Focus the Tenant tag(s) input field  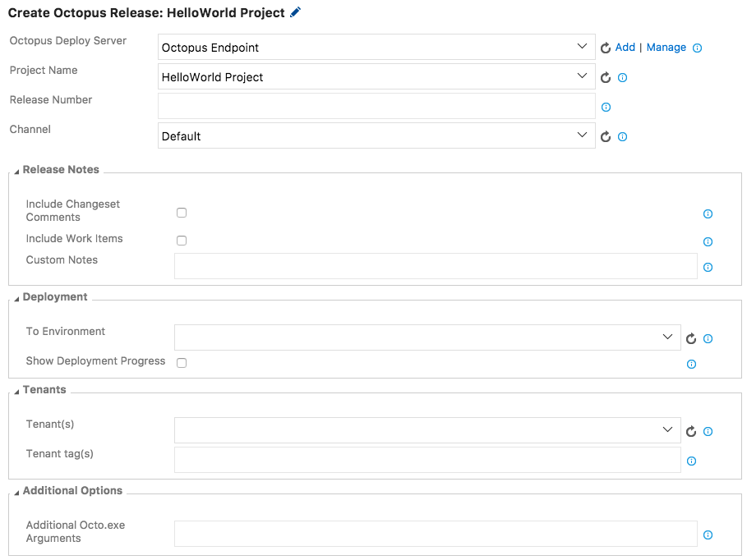pyautogui.click(x=427, y=460)
